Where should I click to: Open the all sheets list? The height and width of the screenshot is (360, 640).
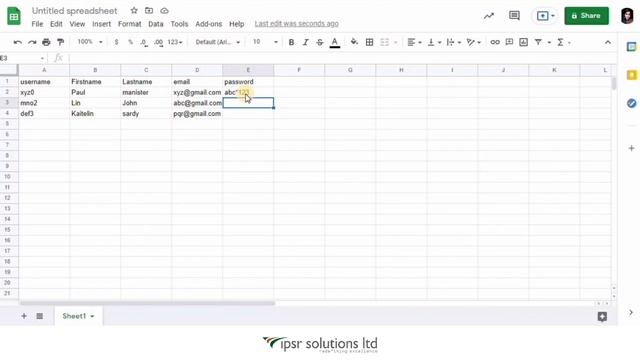pyautogui.click(x=40, y=316)
